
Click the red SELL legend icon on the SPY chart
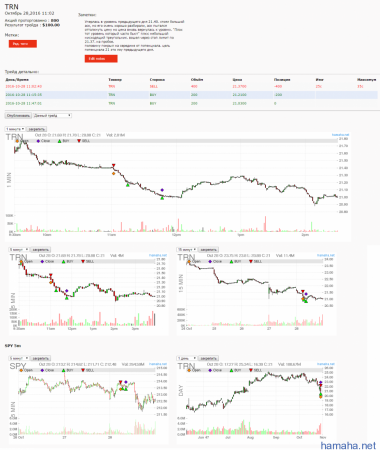point(83,370)
